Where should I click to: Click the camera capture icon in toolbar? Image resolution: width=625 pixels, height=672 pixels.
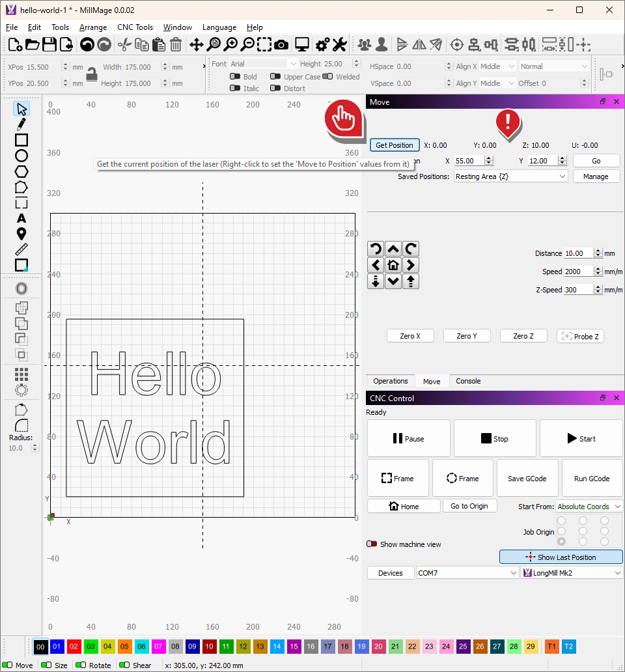281,44
